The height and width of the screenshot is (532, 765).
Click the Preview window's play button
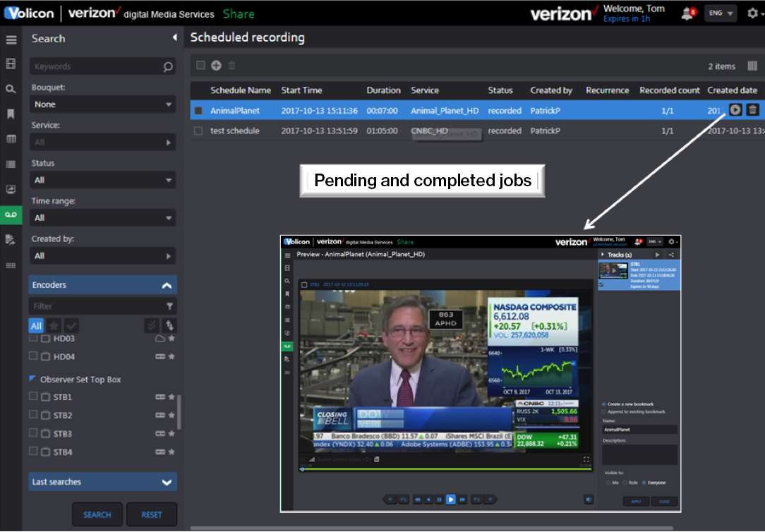(451, 500)
